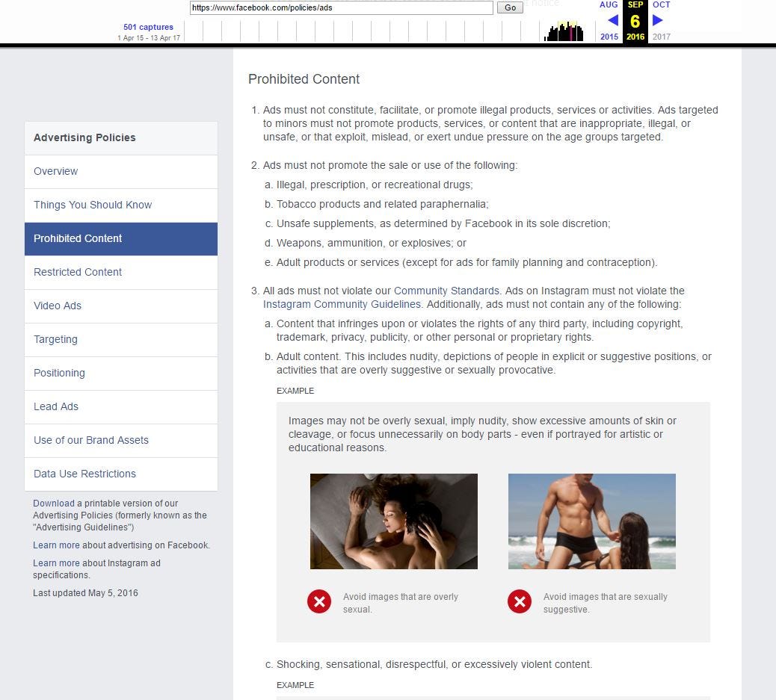Select the Targeting sidebar entry
Screen dimensions: 776x700
click(55, 339)
